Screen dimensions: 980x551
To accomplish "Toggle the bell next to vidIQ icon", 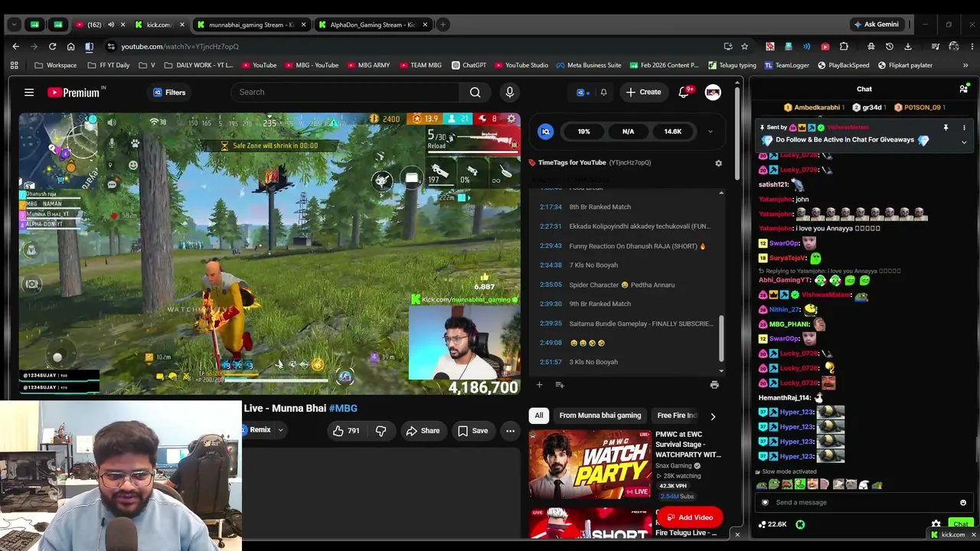I will pos(603,93).
